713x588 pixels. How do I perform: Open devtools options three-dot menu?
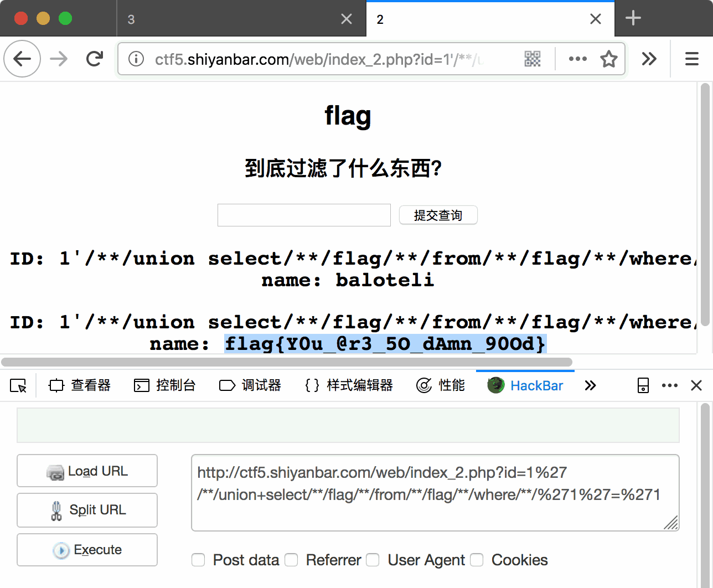(670, 385)
